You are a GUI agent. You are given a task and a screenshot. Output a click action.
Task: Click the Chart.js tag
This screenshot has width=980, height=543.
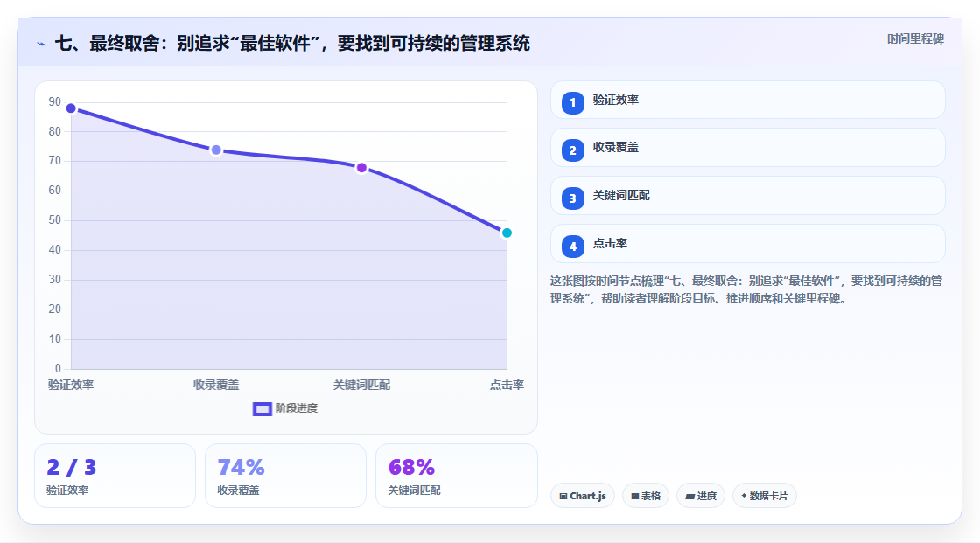(583, 496)
